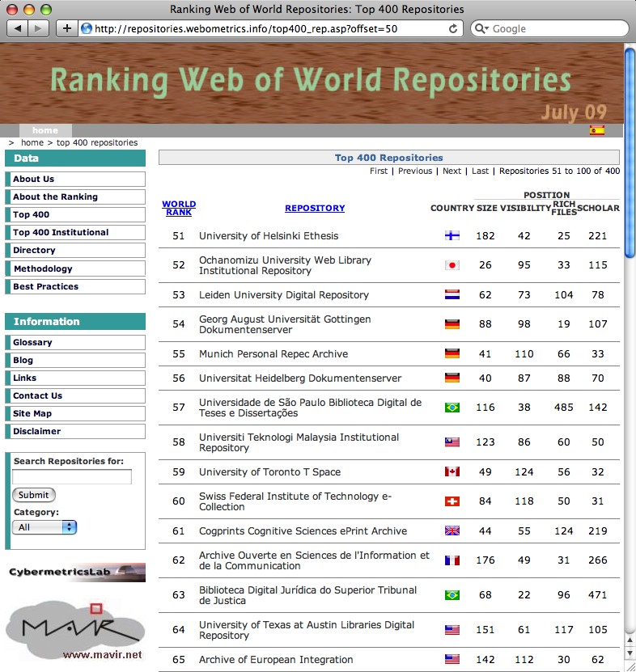The image size is (636, 672).
Task: Open the Blog menu item
Action: coord(75,361)
